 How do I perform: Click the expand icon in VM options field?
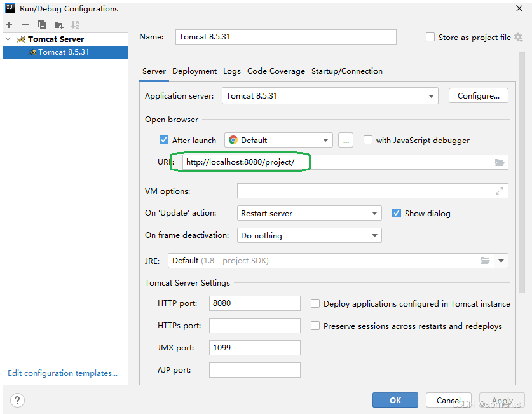500,191
